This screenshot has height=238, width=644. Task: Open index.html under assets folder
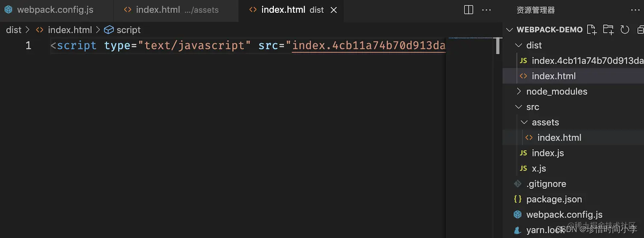coord(573,137)
